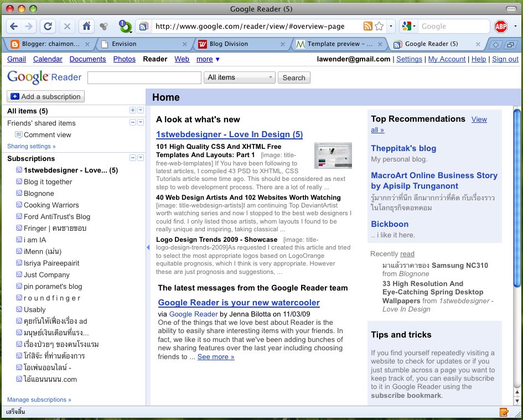Switch to the Template preview tab
Image resolution: width=523 pixels, height=420 pixels.
coord(339,44)
